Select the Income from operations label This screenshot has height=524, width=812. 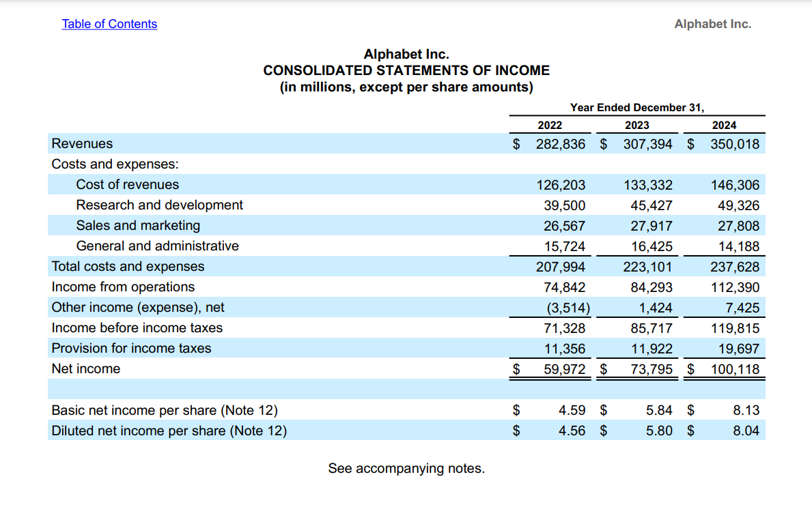click(x=123, y=287)
